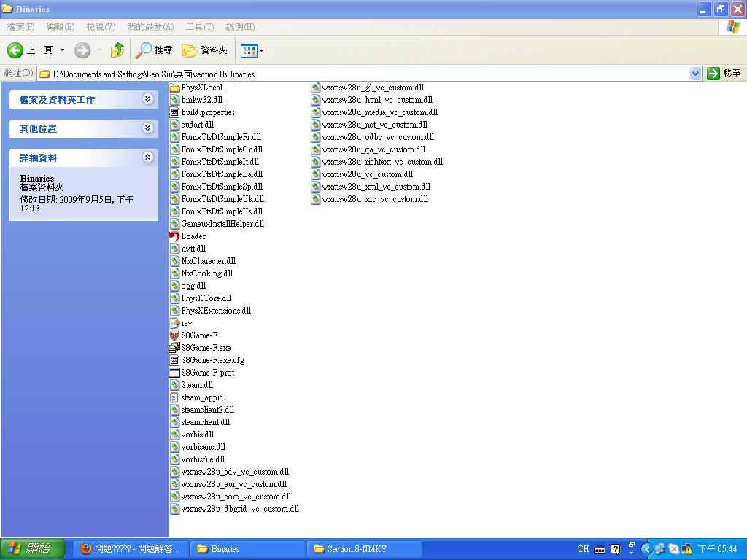Click the address bar path field
The image size is (747, 560).
(365, 74)
